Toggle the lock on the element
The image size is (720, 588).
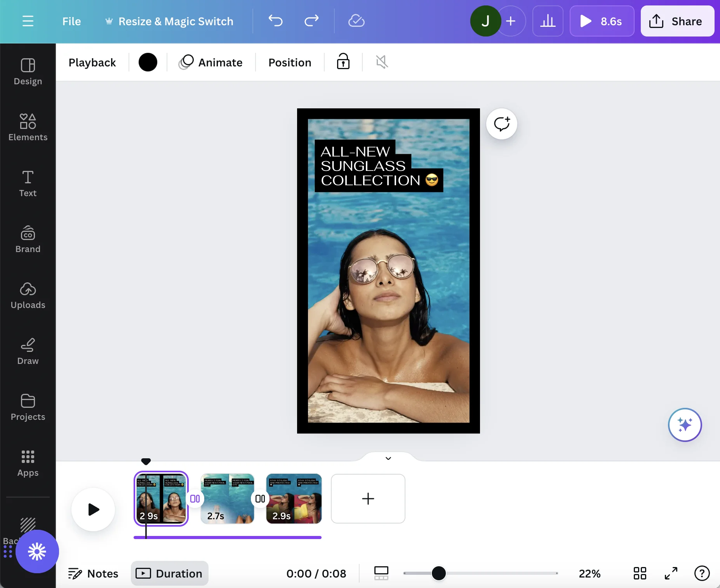[x=343, y=62]
